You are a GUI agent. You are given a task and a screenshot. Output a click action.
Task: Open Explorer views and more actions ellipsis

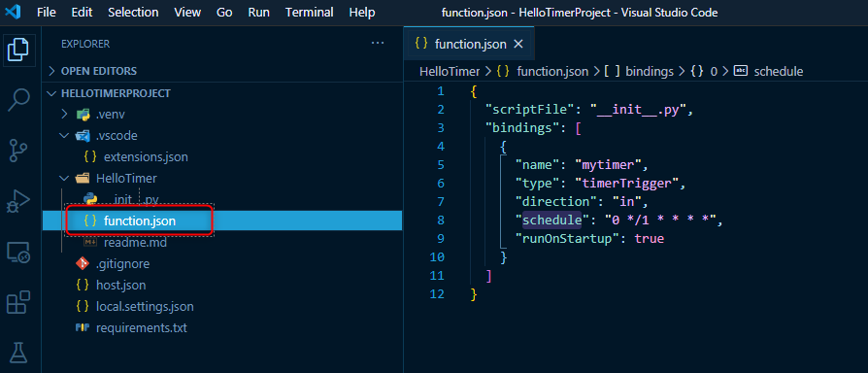378,43
